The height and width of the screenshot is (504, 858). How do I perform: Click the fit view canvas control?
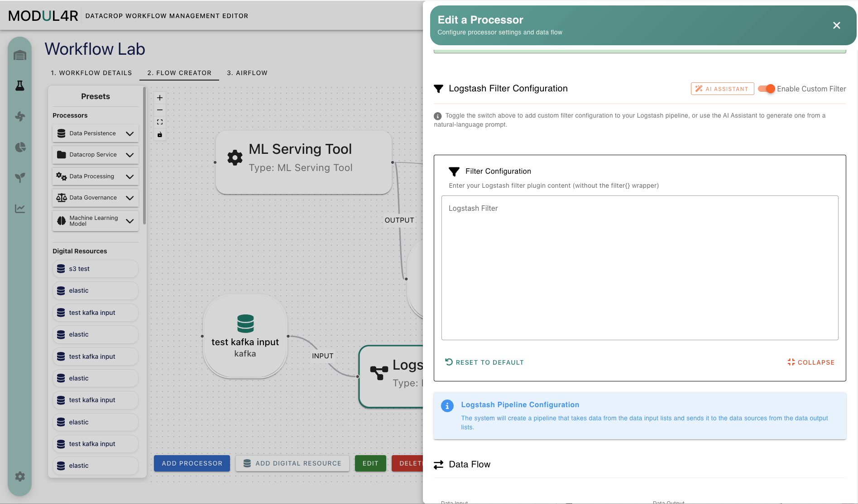pyautogui.click(x=160, y=122)
